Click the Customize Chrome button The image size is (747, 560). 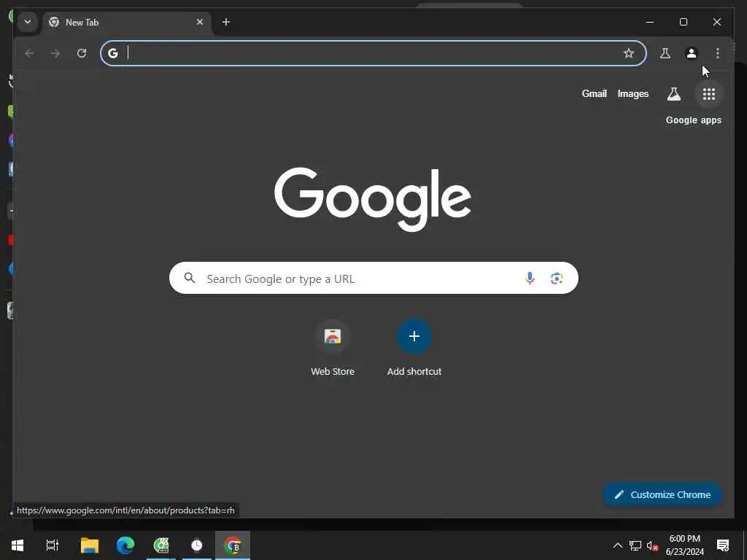(662, 494)
